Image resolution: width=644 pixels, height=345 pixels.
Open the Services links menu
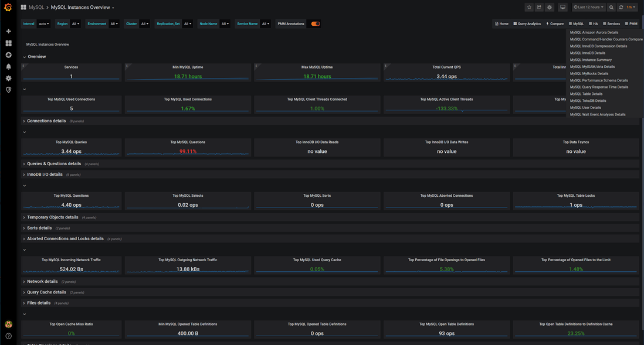tap(611, 24)
